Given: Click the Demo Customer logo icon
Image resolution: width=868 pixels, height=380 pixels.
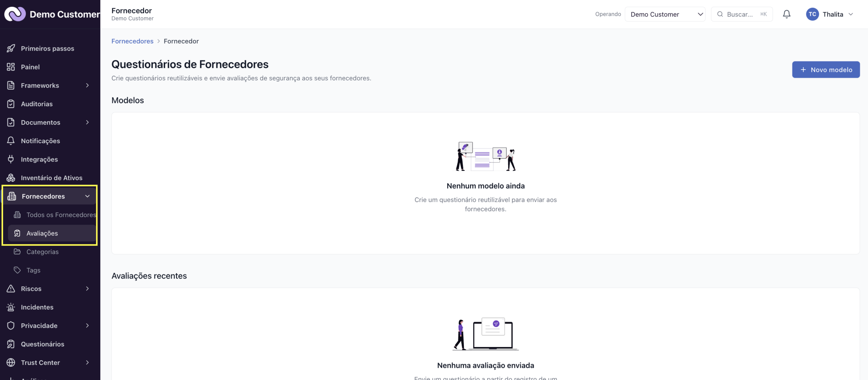Looking at the screenshot, I should click(x=15, y=14).
